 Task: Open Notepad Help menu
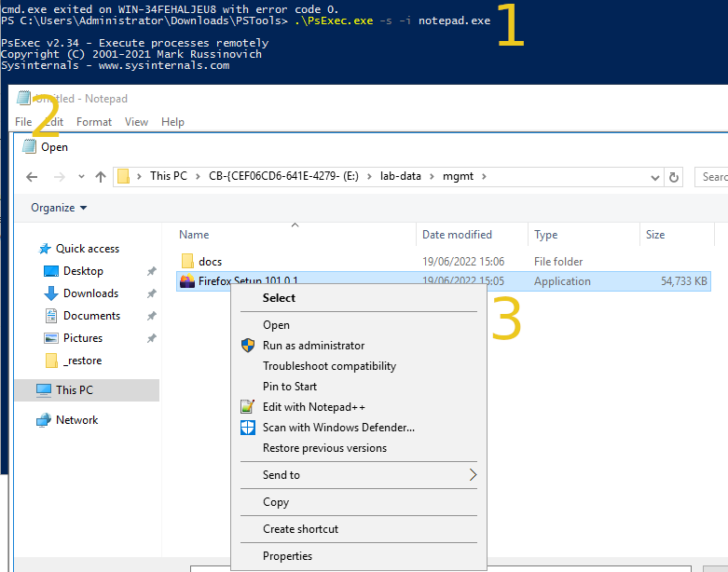(172, 122)
